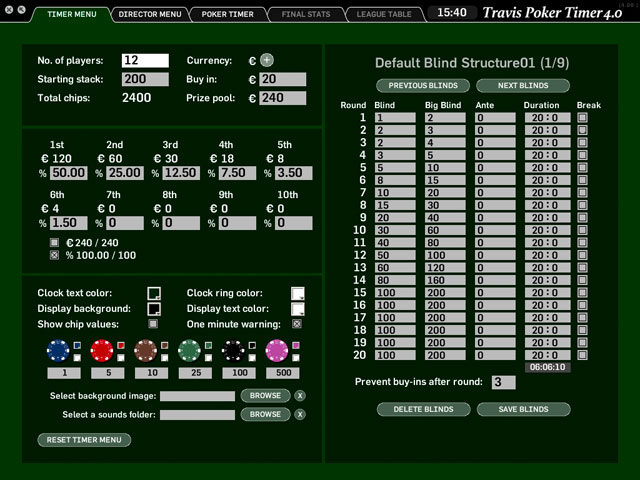Viewport: 640px width, 480px height.
Task: Toggle the One minute warning checkbox
Action: [x=296, y=324]
